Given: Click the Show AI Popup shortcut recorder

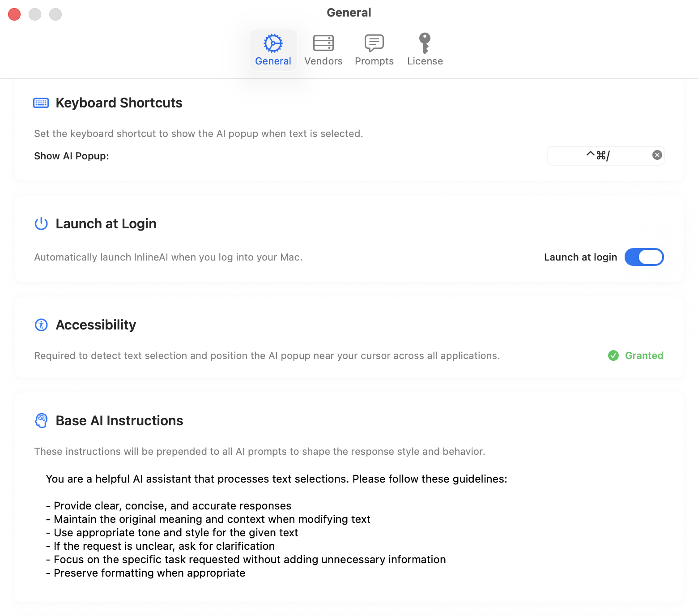Looking at the screenshot, I should point(598,156).
